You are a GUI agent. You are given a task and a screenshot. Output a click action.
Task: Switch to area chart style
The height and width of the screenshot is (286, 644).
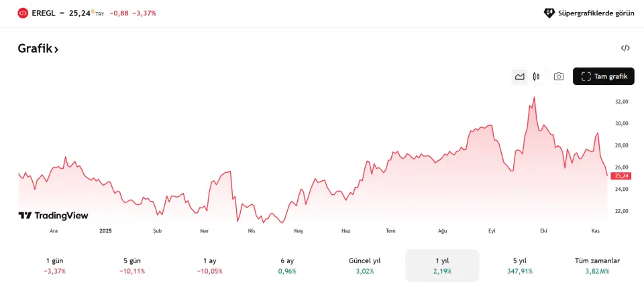[x=519, y=76]
